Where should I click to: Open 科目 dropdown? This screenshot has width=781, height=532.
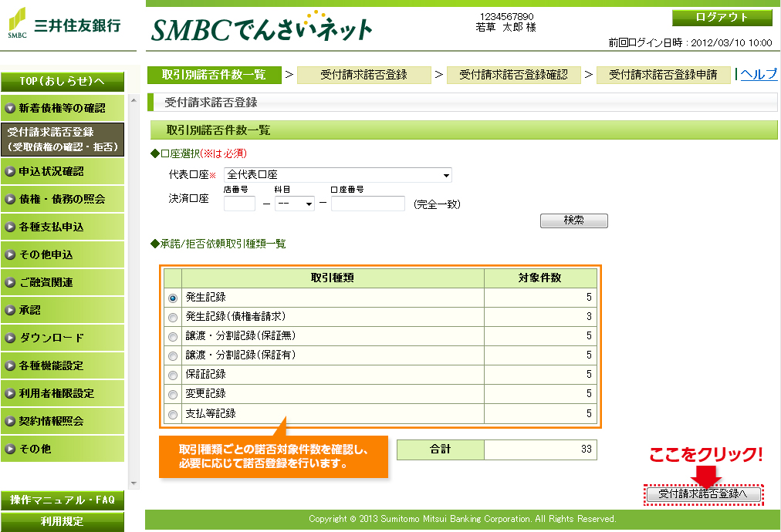click(x=294, y=204)
